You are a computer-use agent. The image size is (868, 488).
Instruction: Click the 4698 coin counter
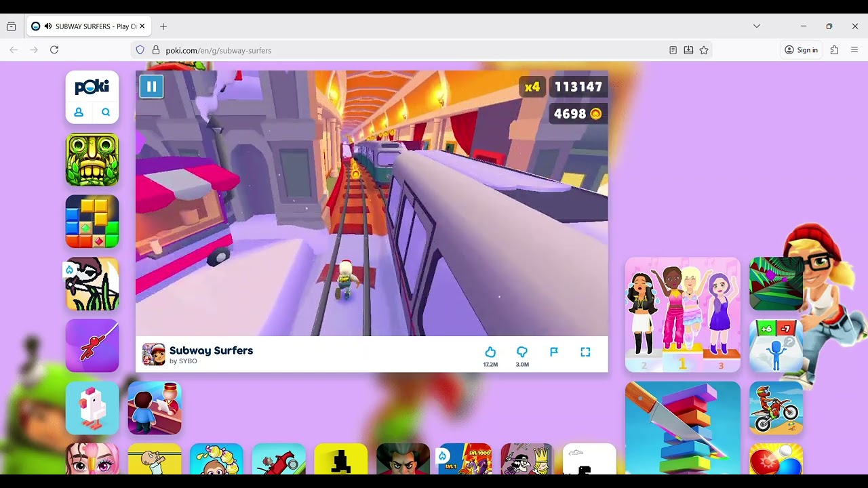tap(578, 114)
